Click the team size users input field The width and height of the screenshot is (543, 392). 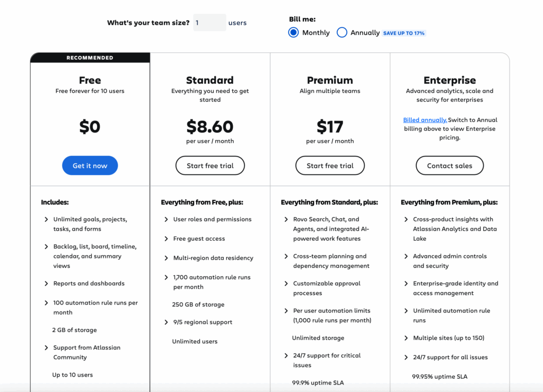209,22
